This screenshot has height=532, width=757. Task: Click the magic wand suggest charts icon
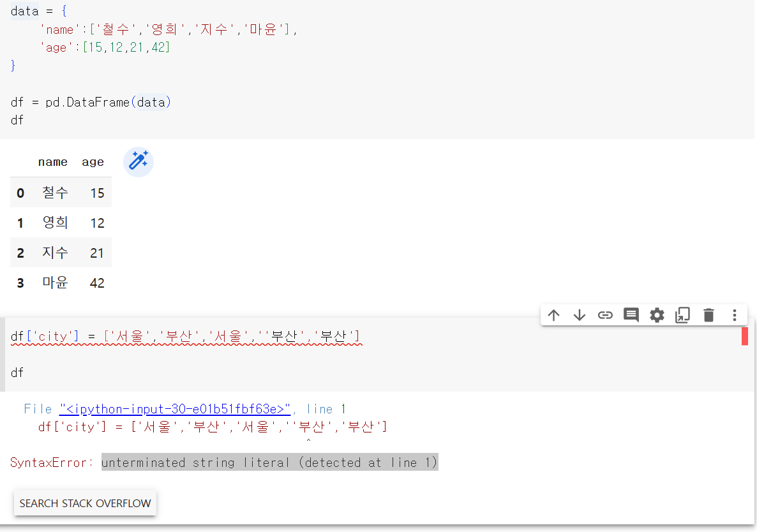[x=139, y=161]
